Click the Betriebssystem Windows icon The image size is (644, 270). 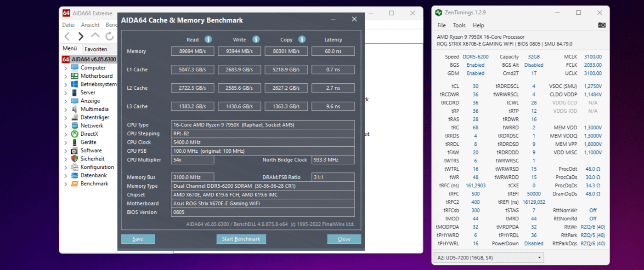click(x=74, y=84)
